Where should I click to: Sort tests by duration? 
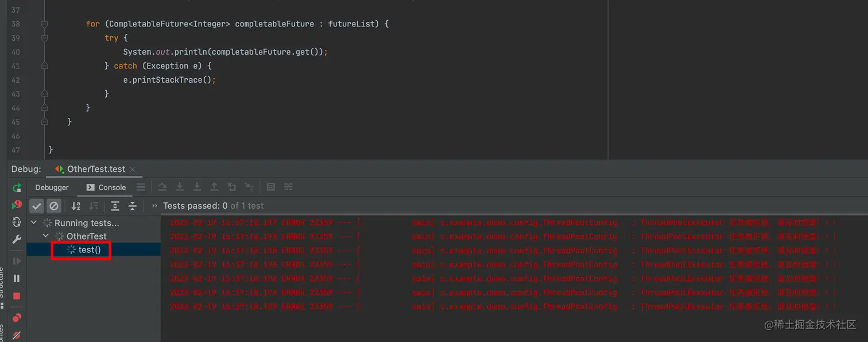(x=94, y=206)
